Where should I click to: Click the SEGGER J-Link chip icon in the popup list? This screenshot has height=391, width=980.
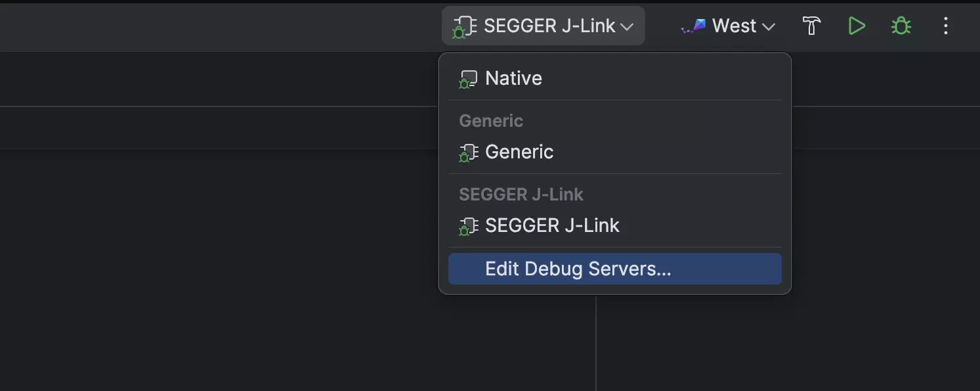[468, 227]
